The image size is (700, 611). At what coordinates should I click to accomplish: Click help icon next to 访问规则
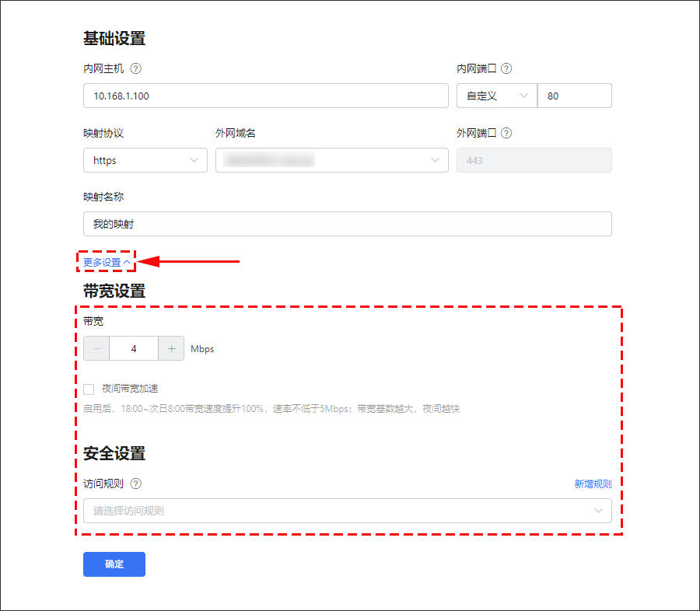coord(136,484)
